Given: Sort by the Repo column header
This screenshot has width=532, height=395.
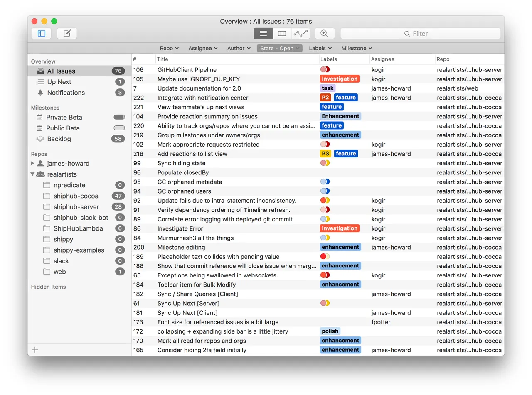Looking at the screenshot, I should tap(470, 59).
